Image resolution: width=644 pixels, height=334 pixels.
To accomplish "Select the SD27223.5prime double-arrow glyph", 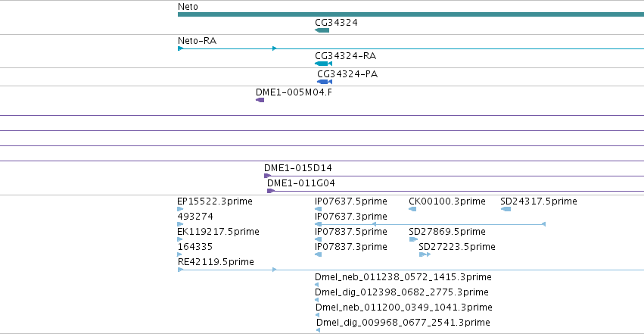I will (425, 254).
